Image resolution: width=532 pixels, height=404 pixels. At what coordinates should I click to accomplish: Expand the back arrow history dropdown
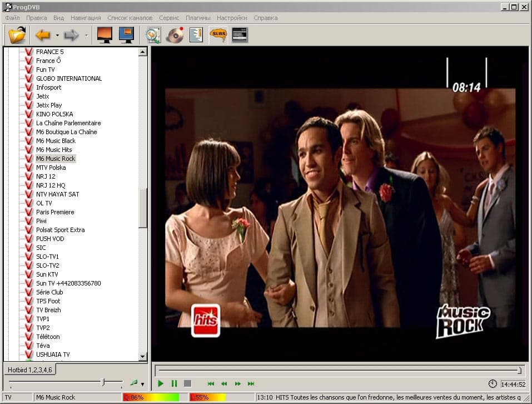(57, 35)
